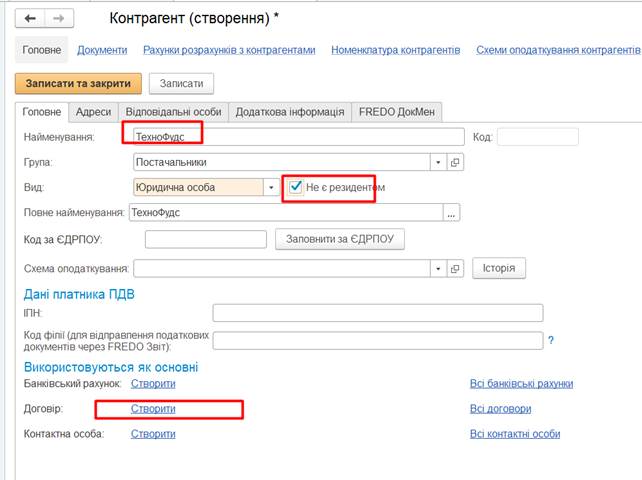Switch to the Адреси tab
642x480 pixels.
pyautogui.click(x=93, y=113)
